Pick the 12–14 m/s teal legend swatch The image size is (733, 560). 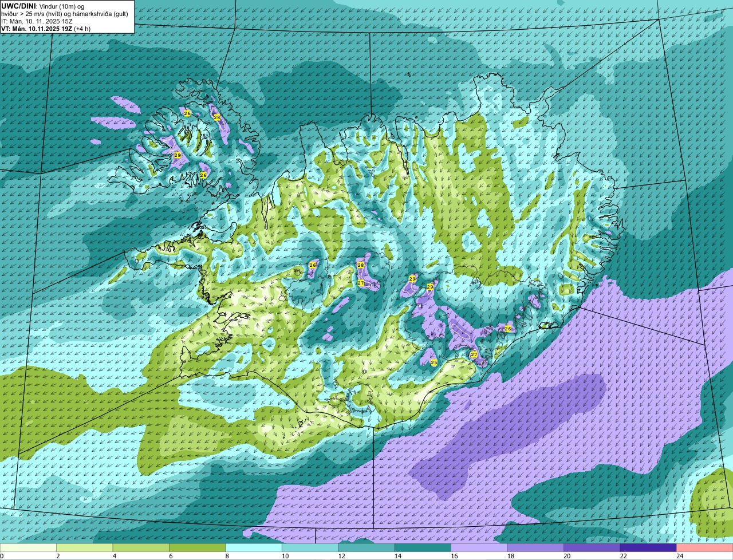click(367, 547)
